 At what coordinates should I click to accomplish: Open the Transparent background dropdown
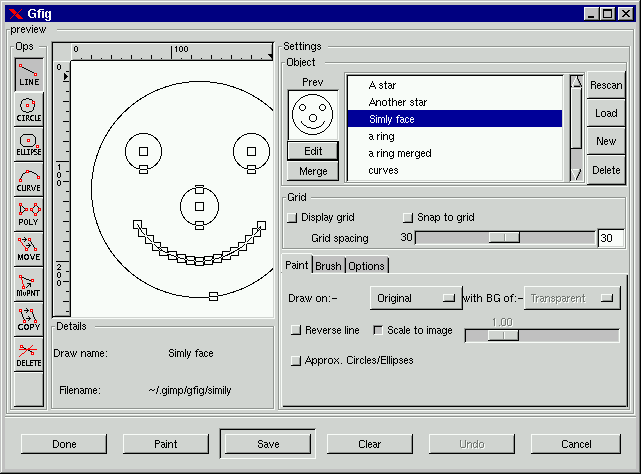coord(572,298)
